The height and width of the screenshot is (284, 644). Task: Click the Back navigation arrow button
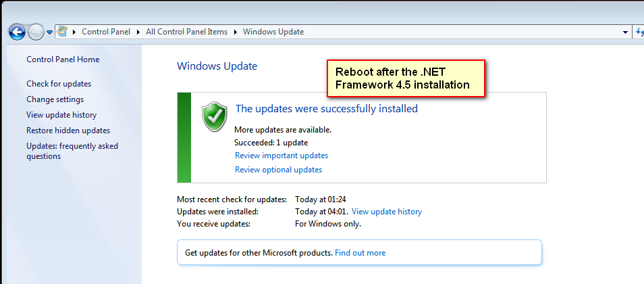17,32
